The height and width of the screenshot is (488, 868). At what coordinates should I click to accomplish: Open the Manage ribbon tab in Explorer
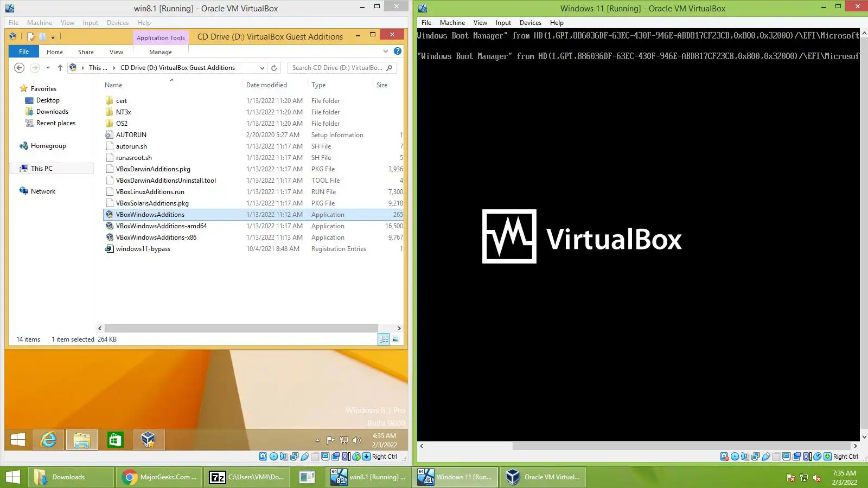(161, 52)
